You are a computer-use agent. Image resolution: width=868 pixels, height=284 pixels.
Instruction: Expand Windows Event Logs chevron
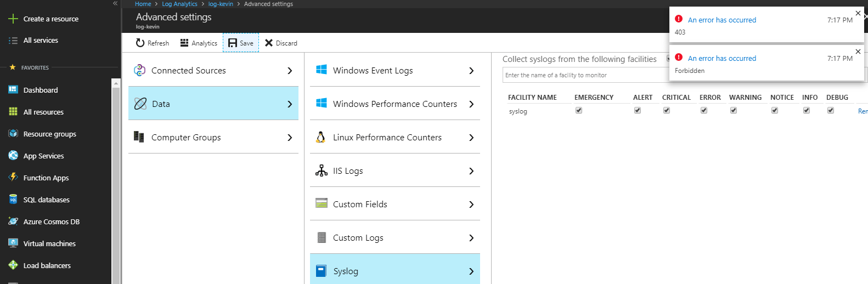click(471, 71)
